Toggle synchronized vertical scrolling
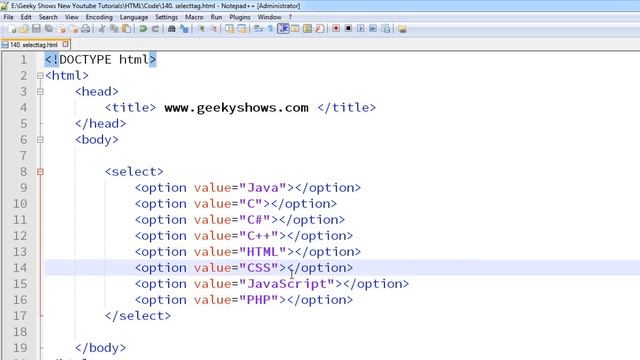Viewport: 640px width, 360px height. 230,29
